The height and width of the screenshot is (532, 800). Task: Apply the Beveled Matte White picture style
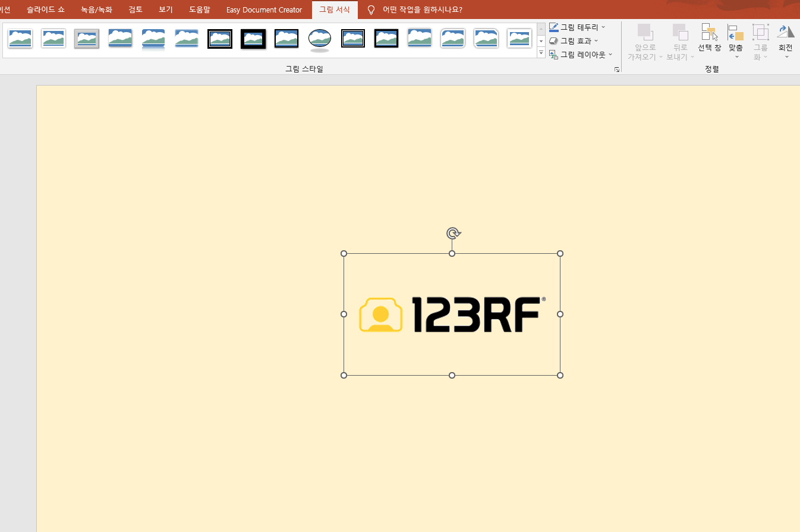click(53, 39)
